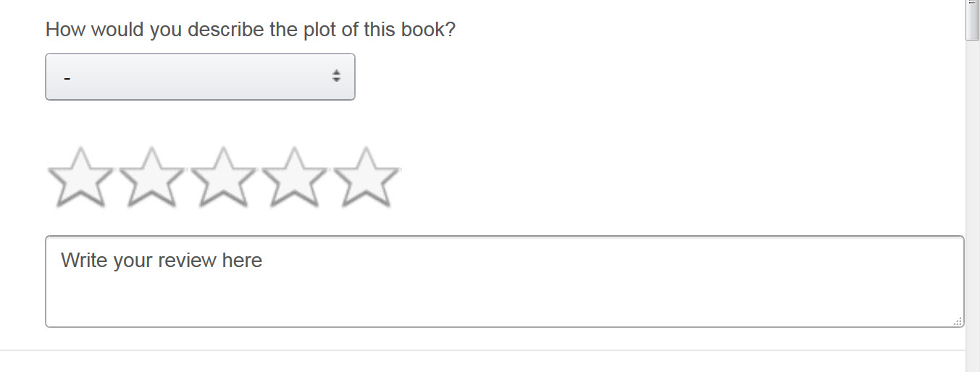Image resolution: width=980 pixels, height=372 pixels.
Task: Click the star next to the last star
Action: (295, 177)
